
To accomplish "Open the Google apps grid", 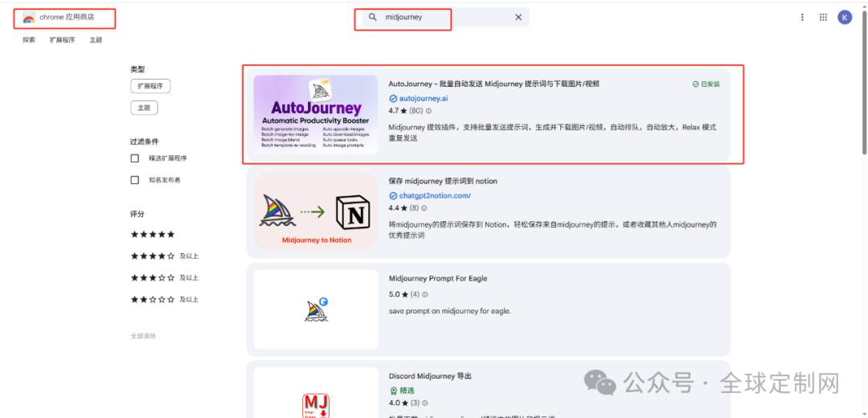I will [823, 17].
